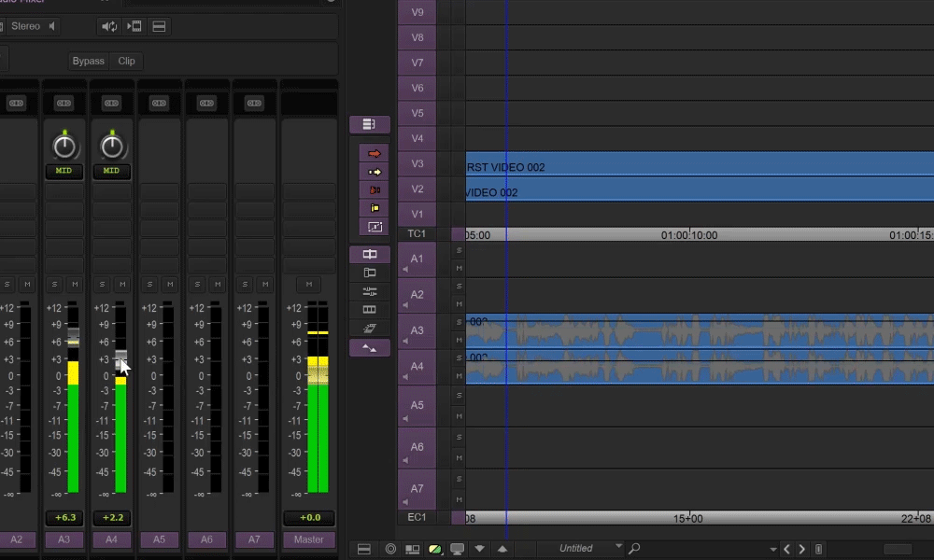Click the A1 track monitor speaker
Screen dimensions: 934x560
405,270
